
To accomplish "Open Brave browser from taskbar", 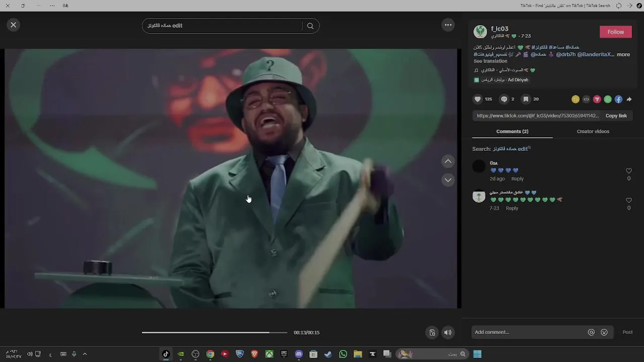I will click(255, 354).
